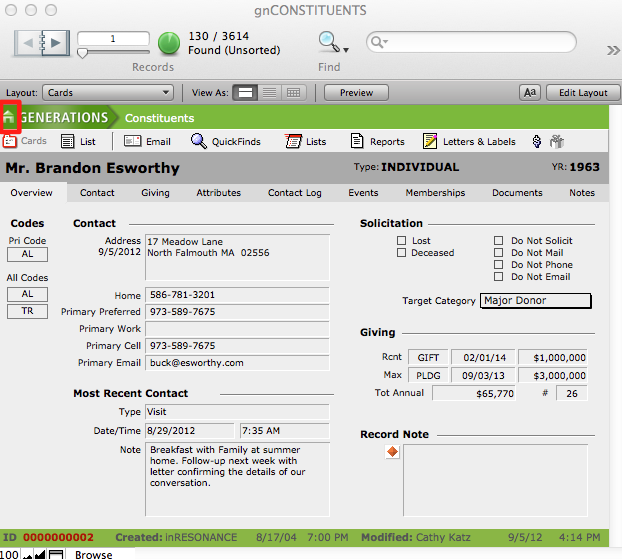Switch to the Giving tab
The height and width of the screenshot is (559, 622).
pos(155,193)
